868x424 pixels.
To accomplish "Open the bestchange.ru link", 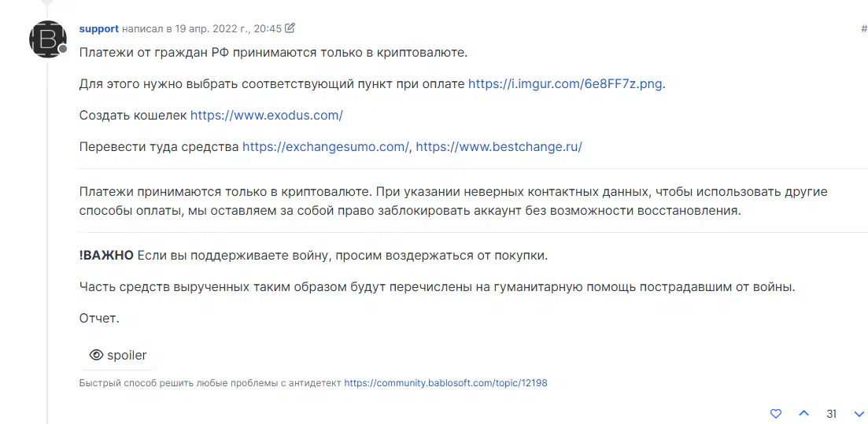I will tap(499, 147).
